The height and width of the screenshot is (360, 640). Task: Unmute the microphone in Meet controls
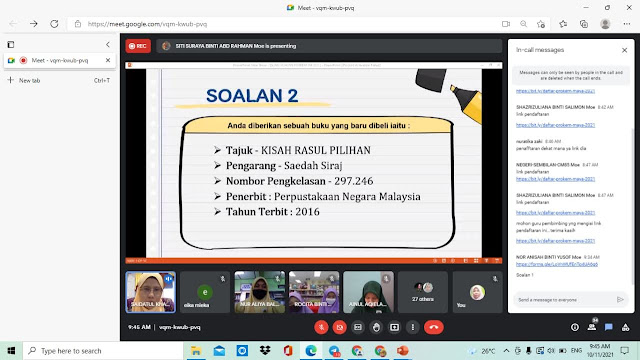click(x=321, y=327)
